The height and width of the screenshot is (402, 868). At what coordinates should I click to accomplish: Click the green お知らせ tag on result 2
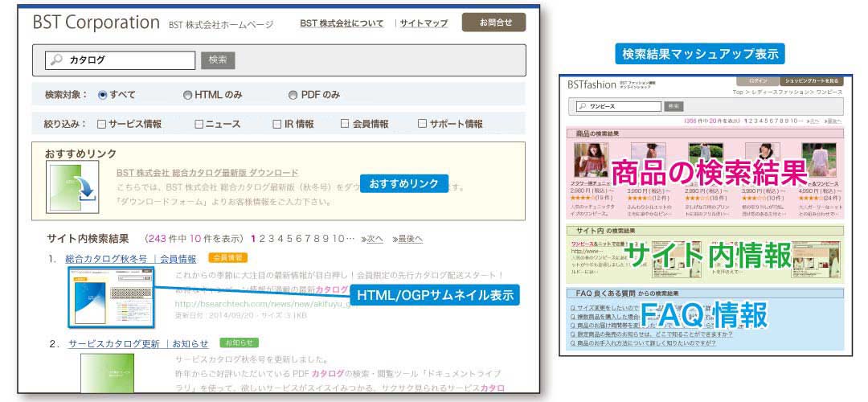pos(240,343)
